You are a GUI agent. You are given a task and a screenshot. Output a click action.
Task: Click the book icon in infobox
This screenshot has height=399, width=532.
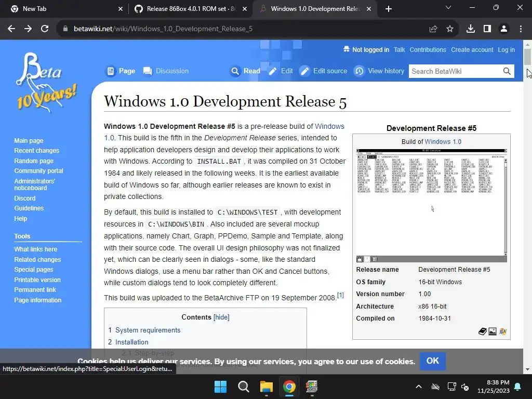click(x=483, y=331)
